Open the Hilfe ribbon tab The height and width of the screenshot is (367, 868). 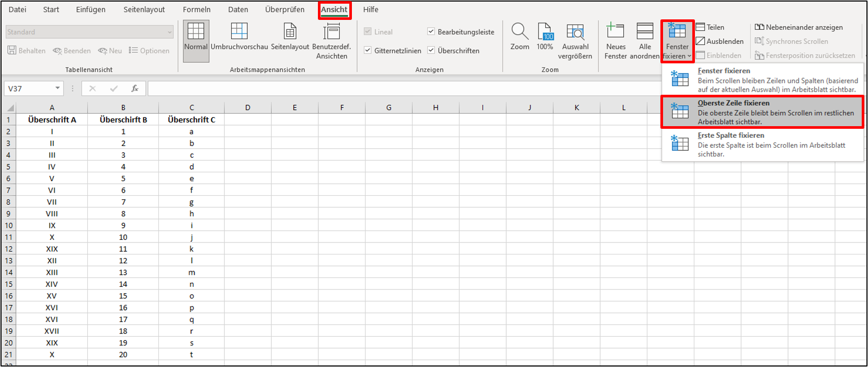point(371,9)
